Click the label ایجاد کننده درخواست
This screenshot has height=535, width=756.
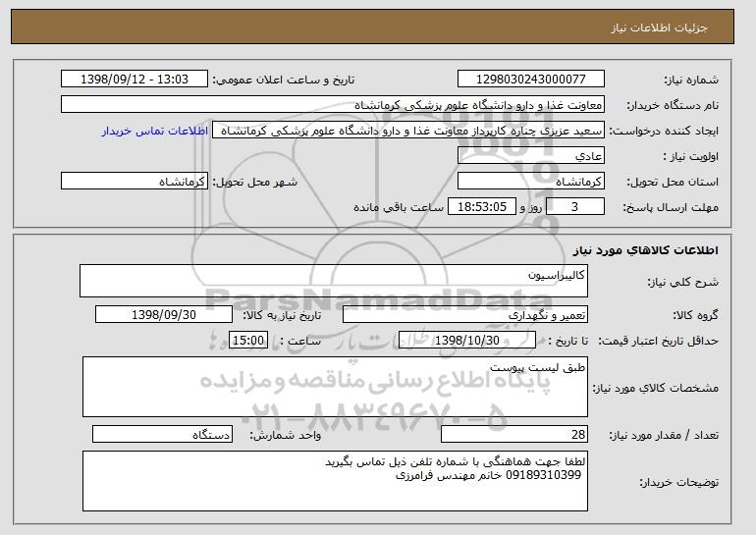tap(664, 132)
